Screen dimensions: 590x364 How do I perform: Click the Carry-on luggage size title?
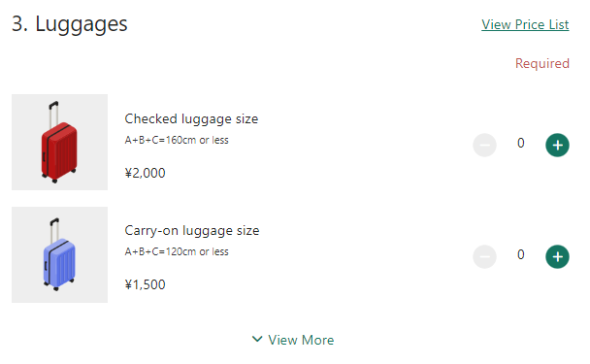coord(192,230)
